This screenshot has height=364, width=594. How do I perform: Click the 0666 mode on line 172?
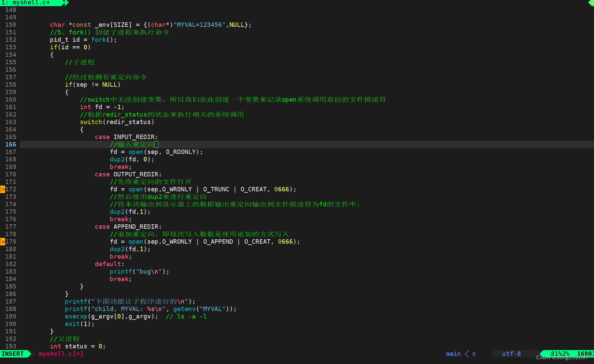[x=282, y=189]
